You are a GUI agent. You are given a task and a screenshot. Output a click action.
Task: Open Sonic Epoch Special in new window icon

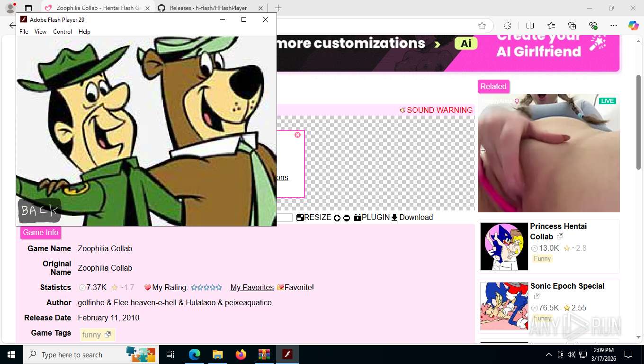tap(537, 296)
